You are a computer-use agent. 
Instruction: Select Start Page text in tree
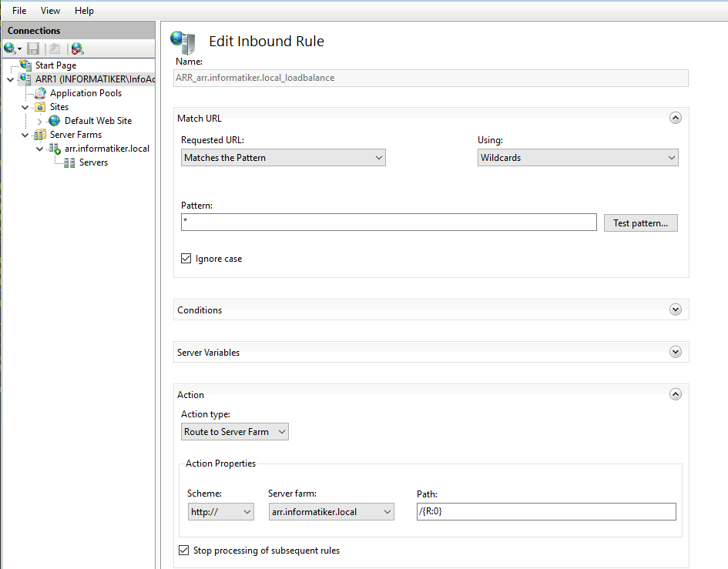(x=55, y=65)
